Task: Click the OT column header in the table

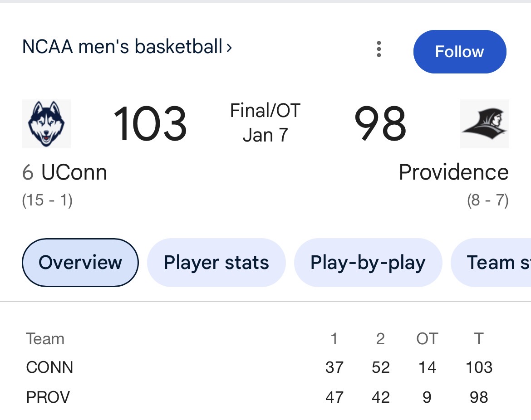Action: [x=427, y=339]
